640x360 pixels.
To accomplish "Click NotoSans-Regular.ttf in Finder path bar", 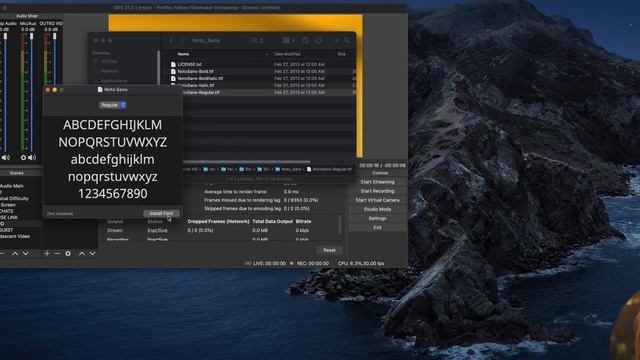I will 329,169.
